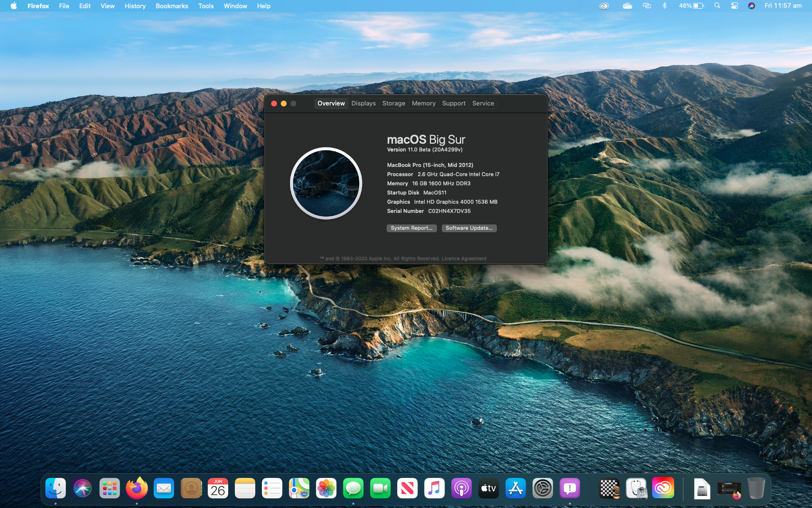This screenshot has height=508, width=812.
Task: Click the startup disk name "MacOS11"
Action: tap(435, 193)
